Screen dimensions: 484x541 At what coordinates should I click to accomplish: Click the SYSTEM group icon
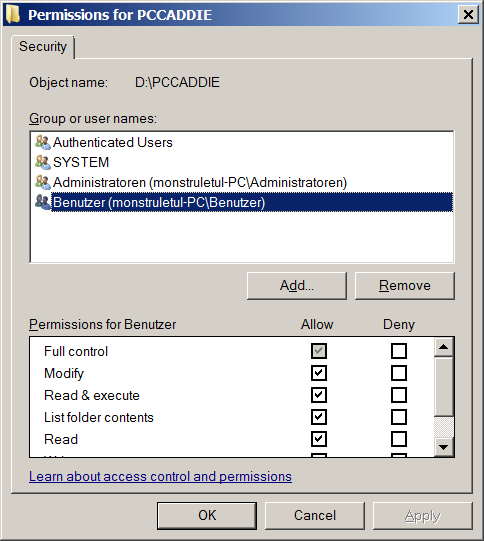click(43, 162)
